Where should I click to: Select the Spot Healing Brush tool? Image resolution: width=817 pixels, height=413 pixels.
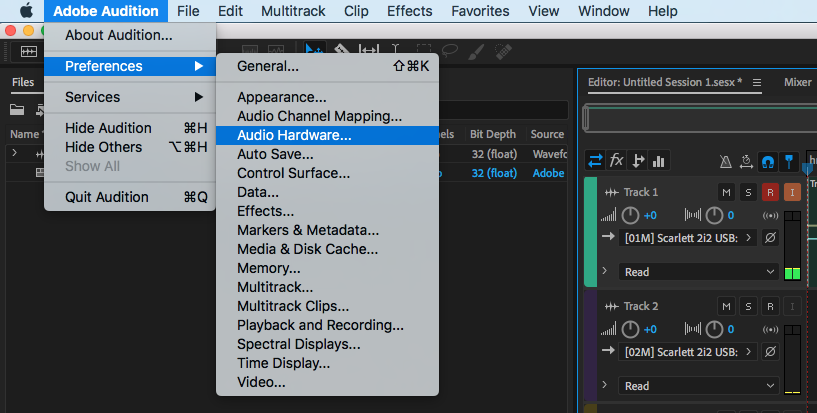(x=503, y=51)
